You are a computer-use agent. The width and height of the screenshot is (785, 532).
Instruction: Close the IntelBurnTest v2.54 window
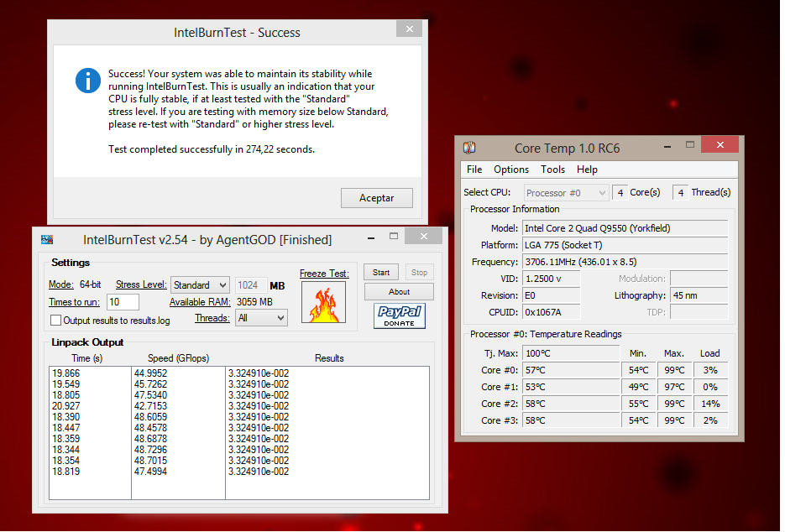pos(423,237)
